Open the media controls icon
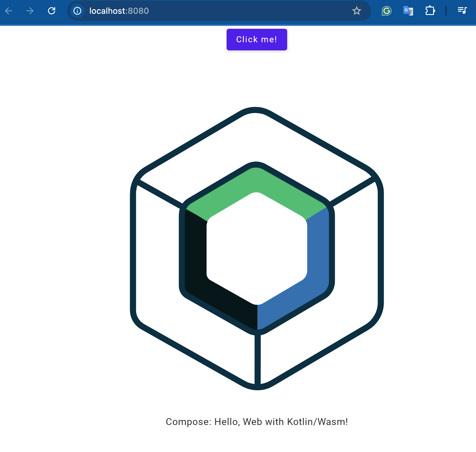 [x=462, y=10]
